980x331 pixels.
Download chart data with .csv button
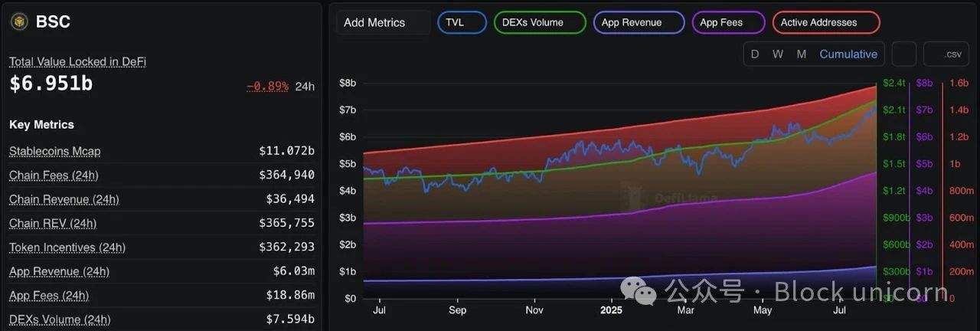947,54
